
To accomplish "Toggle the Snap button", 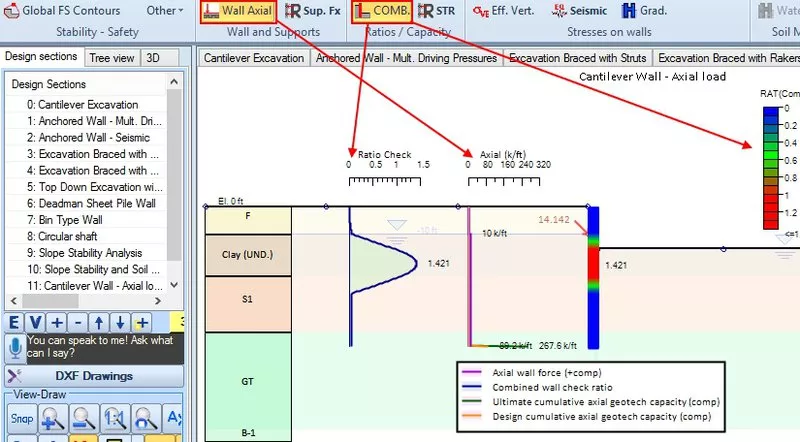I will pos(22,419).
